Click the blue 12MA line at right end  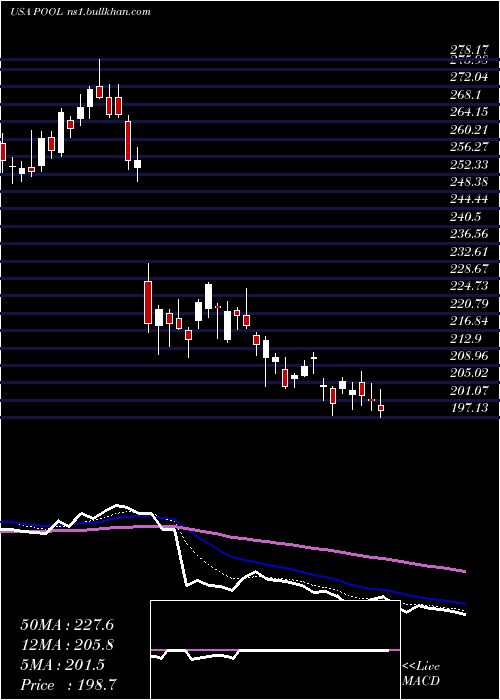click(x=462, y=603)
